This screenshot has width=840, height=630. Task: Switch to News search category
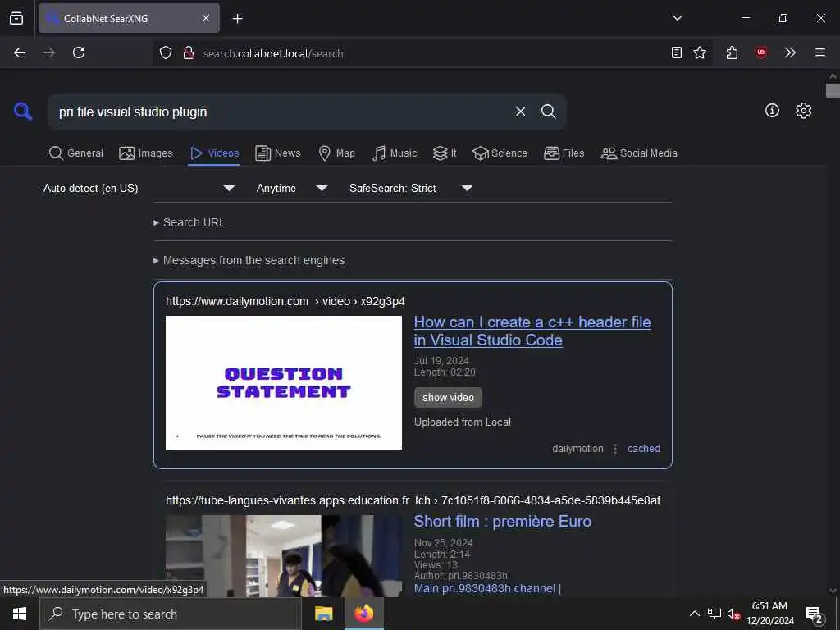278,153
